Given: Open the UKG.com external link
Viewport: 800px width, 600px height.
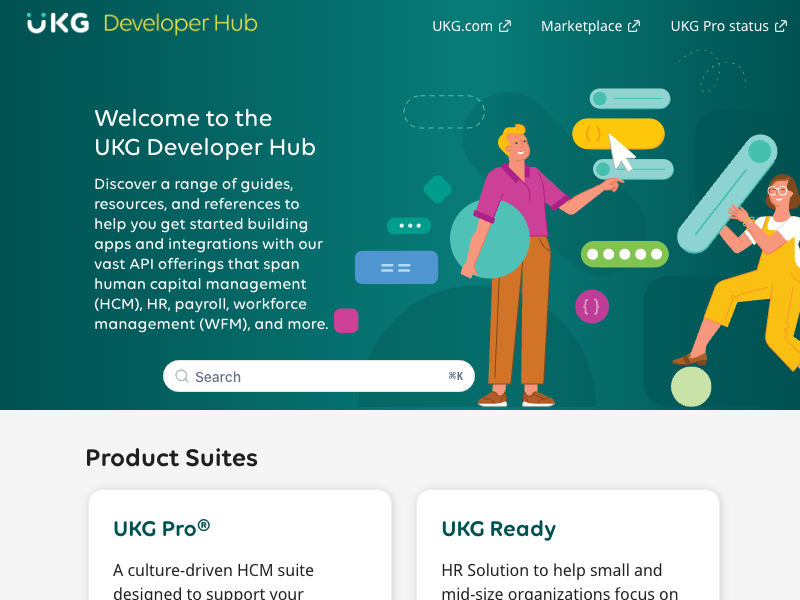Looking at the screenshot, I should click(x=471, y=26).
